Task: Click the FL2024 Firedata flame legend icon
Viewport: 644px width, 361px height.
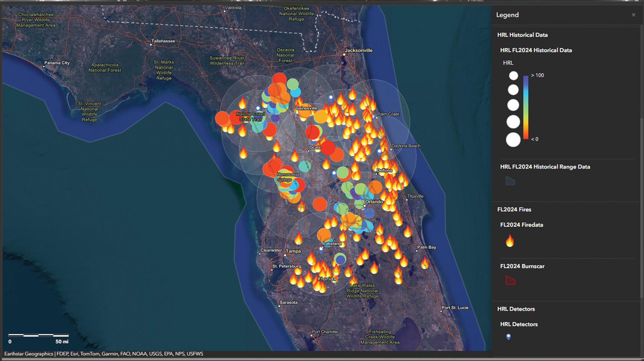Action: coord(510,241)
